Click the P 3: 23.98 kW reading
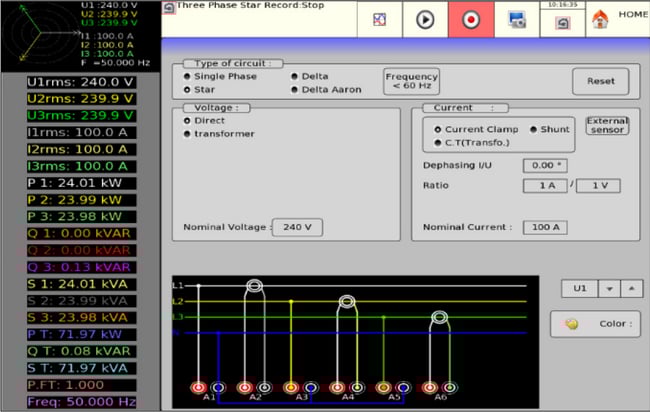 point(81,217)
